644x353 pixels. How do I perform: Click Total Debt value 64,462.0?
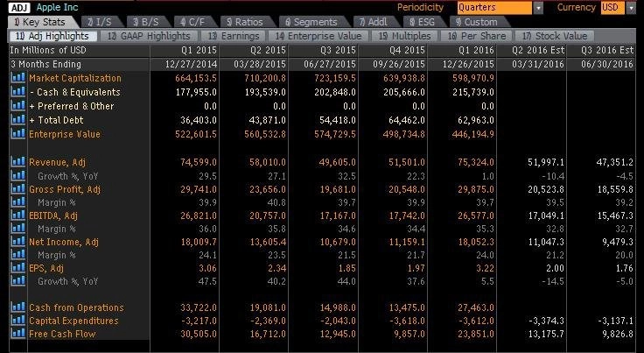[407, 120]
